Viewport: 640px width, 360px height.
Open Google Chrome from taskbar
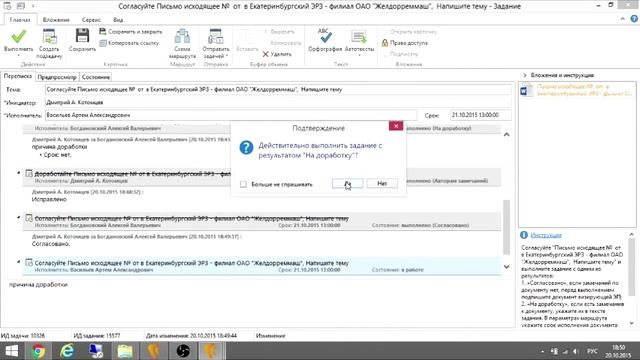pos(38,351)
